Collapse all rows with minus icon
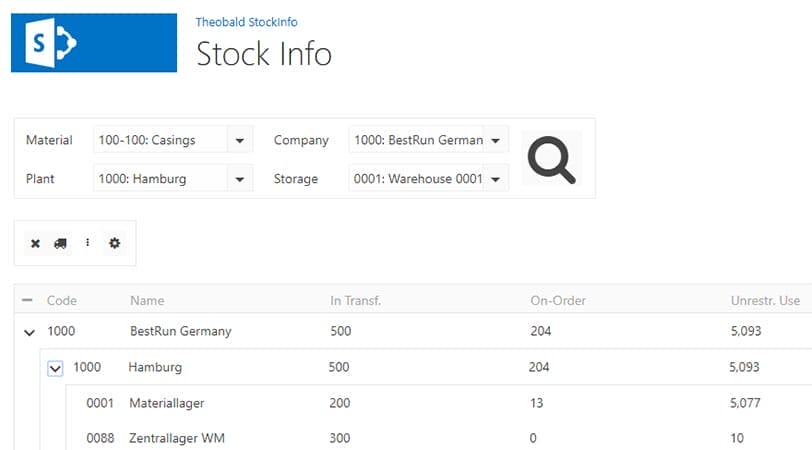 27,300
